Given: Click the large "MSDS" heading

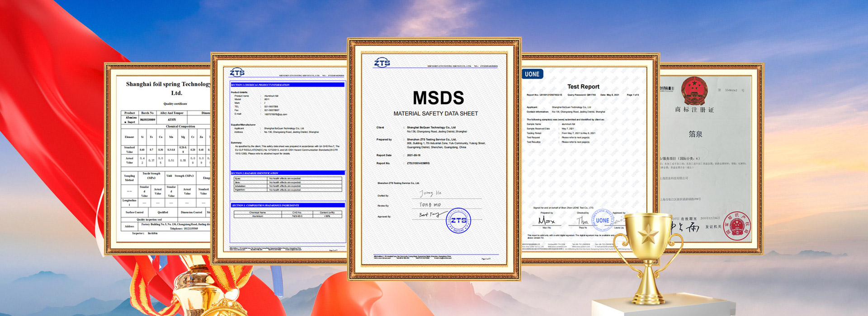Looking at the screenshot, I should pyautogui.click(x=438, y=98).
